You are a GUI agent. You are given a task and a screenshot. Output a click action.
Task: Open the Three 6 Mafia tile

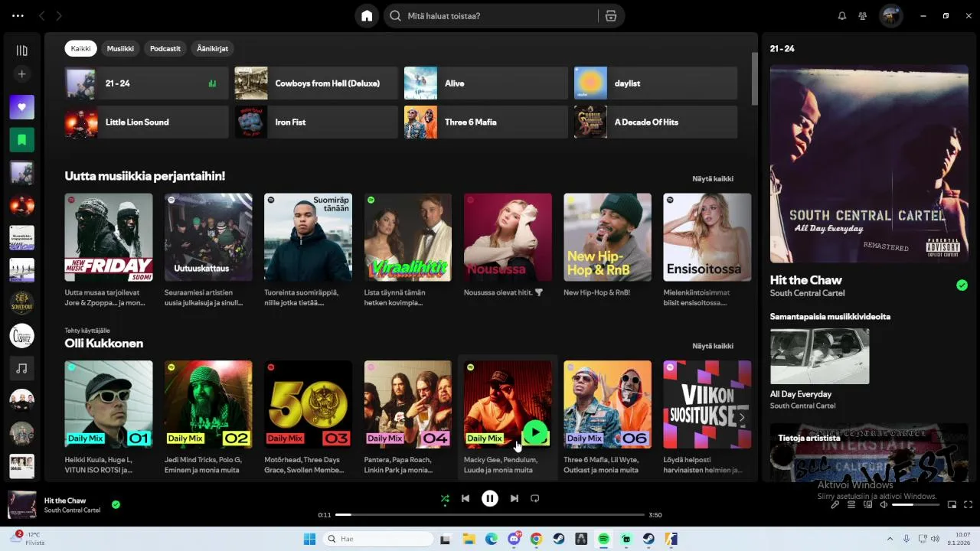click(x=485, y=122)
